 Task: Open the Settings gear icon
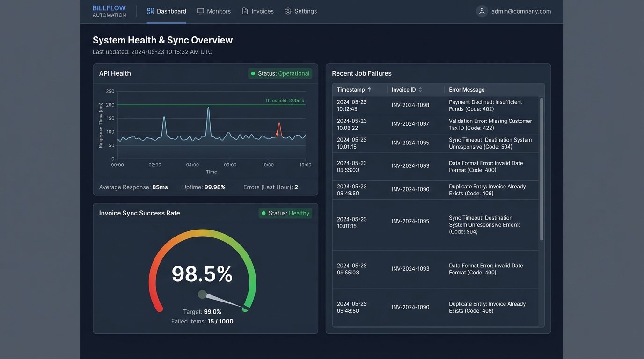287,11
